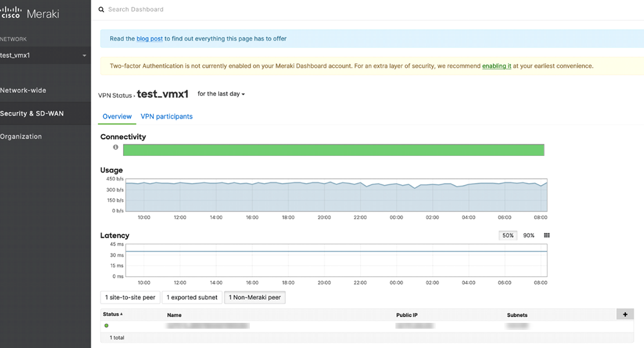The width and height of the screenshot is (644, 348).
Task: Sort table by Status column arrow
Action: 122,314
